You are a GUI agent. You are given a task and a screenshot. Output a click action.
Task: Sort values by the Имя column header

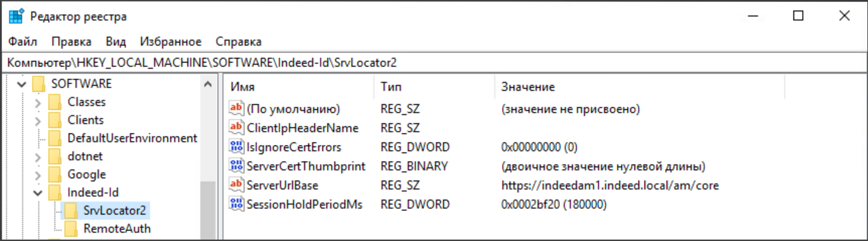click(243, 87)
